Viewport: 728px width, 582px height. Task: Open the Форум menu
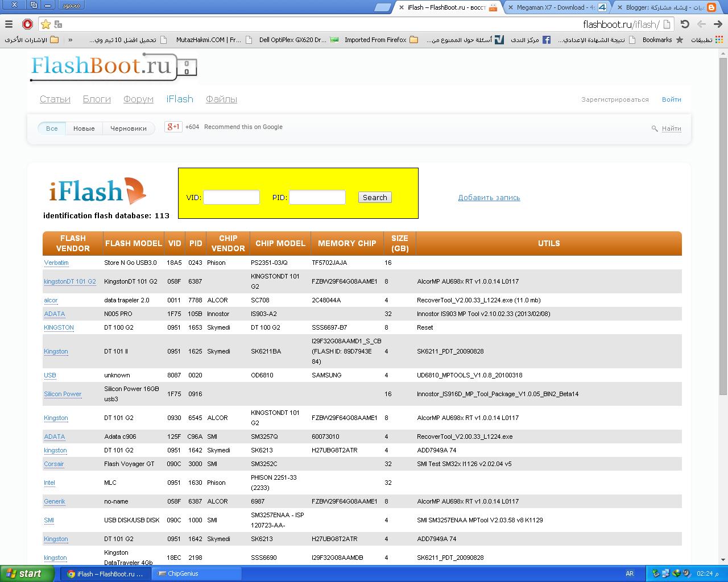138,99
